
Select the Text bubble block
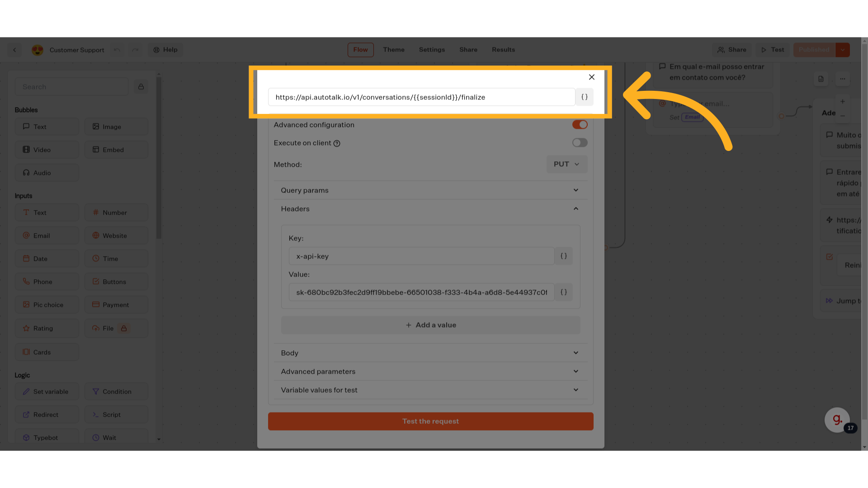click(47, 127)
